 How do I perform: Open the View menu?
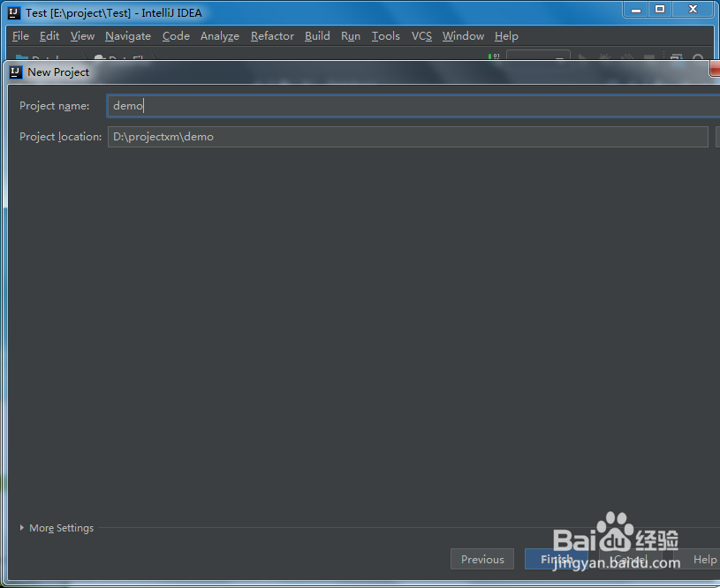pyautogui.click(x=82, y=36)
